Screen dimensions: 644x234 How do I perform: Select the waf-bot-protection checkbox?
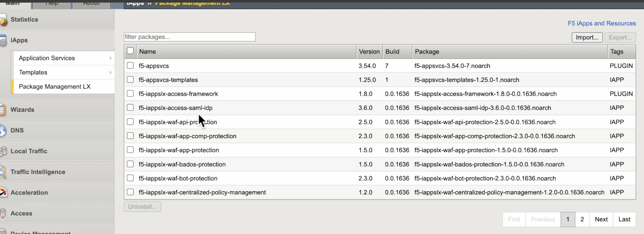(130, 178)
